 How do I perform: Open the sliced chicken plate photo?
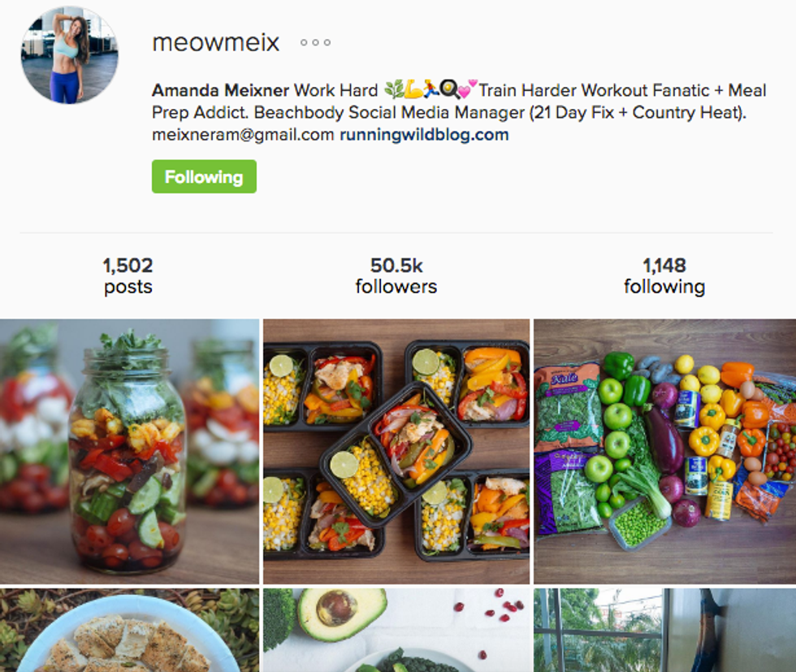tap(129, 631)
